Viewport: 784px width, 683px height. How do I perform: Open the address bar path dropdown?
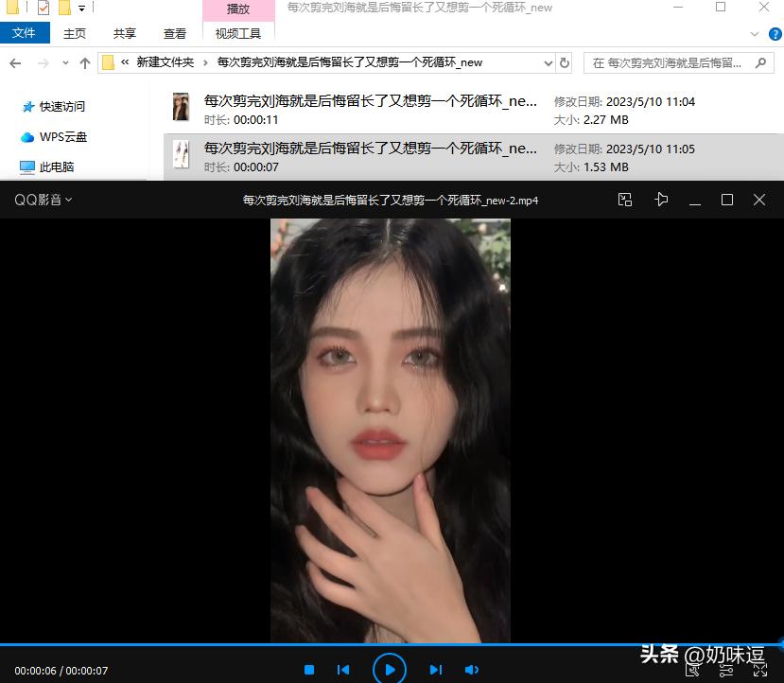547,62
